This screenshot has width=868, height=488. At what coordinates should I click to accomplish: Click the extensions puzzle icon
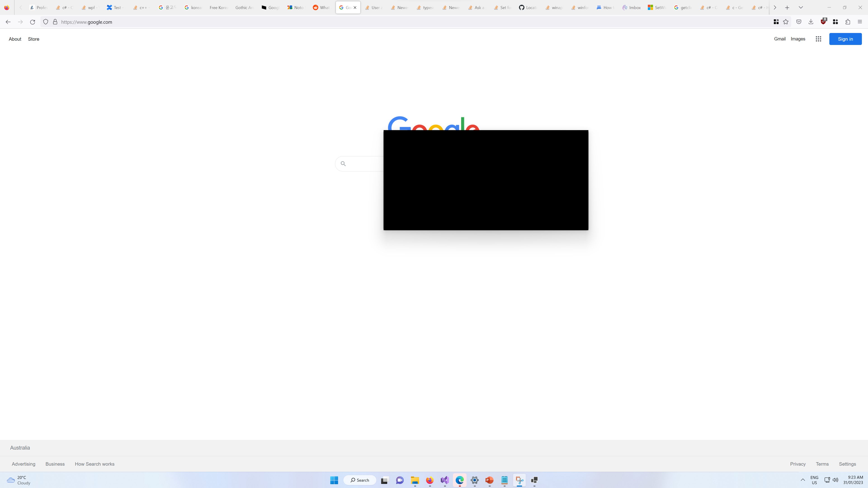click(x=848, y=22)
